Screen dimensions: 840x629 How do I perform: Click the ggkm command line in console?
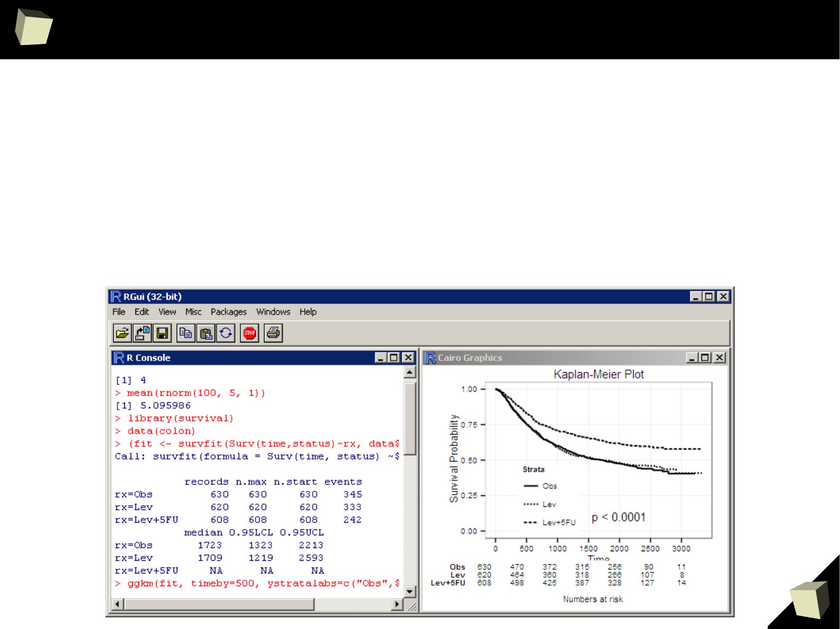pos(257,583)
